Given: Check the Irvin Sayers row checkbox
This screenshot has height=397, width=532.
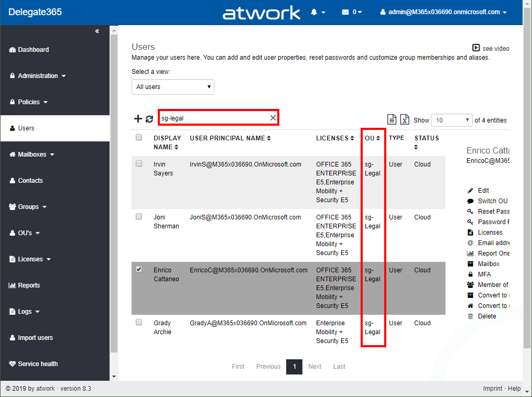Looking at the screenshot, I should (x=139, y=163).
